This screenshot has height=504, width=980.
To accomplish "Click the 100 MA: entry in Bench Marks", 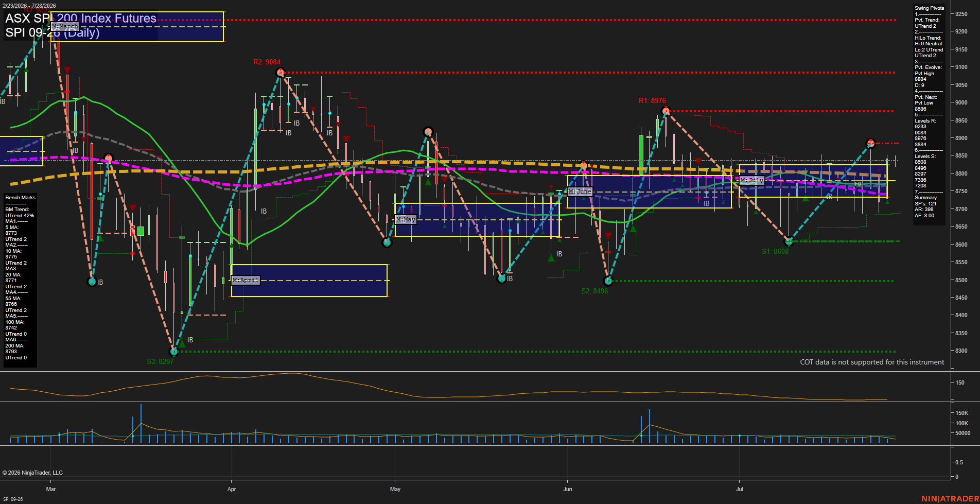I will 15,322.
